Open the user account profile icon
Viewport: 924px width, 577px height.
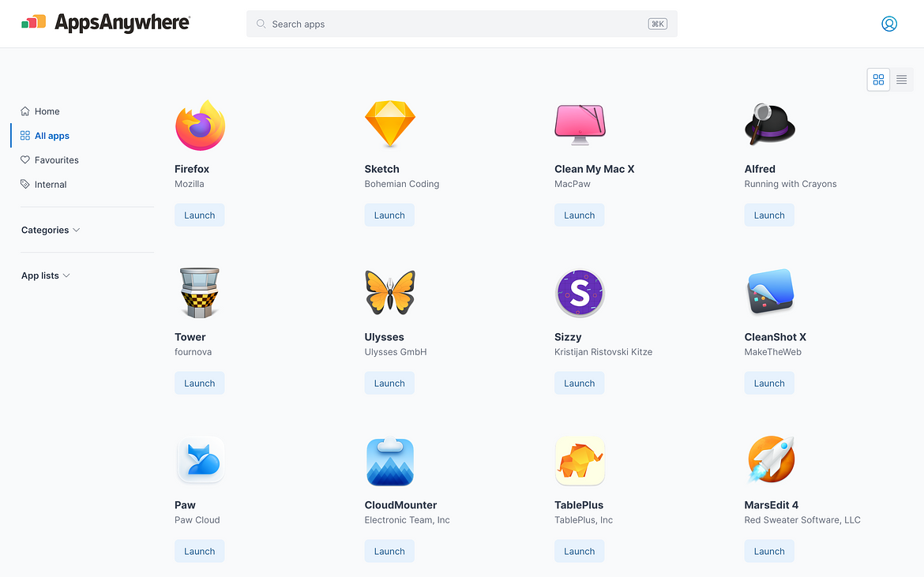click(888, 24)
